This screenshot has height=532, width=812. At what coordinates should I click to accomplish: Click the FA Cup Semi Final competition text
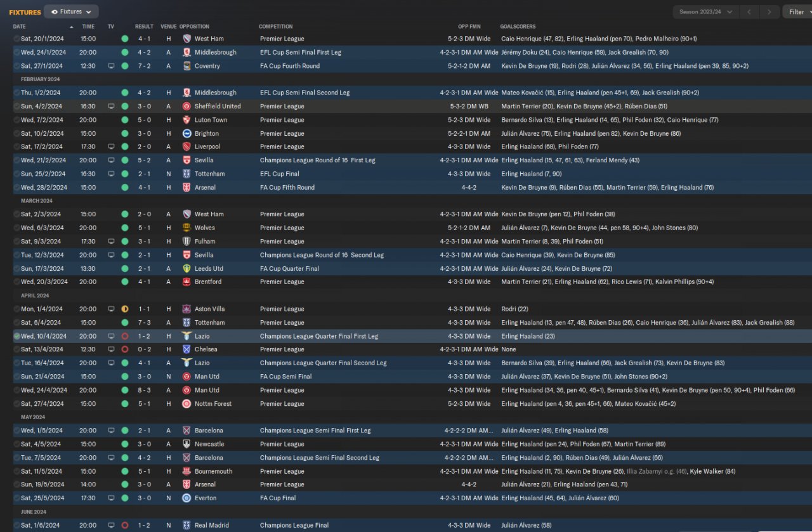(x=285, y=377)
